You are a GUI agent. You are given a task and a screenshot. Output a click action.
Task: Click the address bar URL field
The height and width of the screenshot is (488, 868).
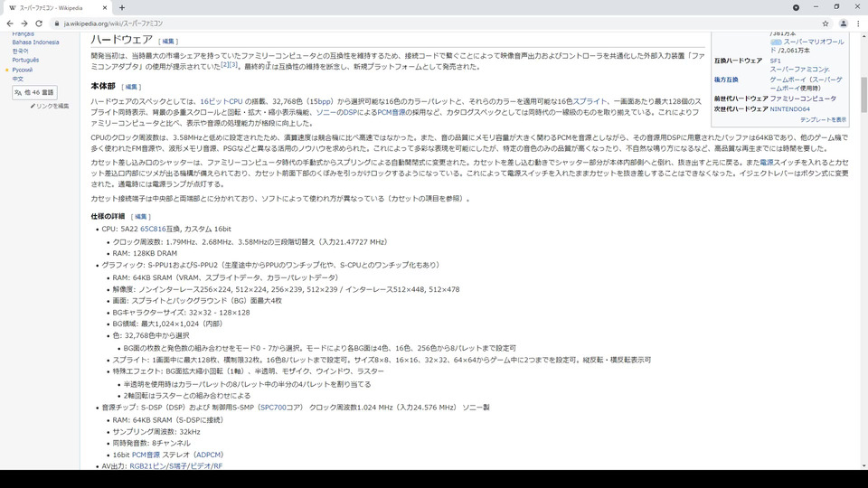tap(432, 23)
